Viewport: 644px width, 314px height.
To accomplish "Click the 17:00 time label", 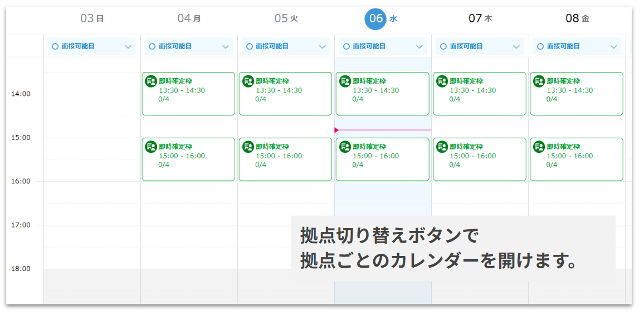I will (21, 225).
